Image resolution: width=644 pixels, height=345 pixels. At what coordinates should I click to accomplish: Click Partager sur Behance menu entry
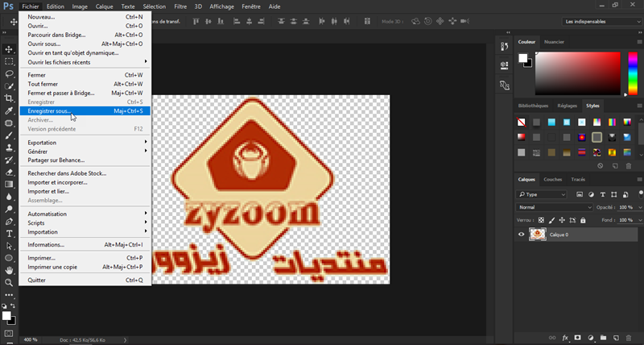[85, 160]
